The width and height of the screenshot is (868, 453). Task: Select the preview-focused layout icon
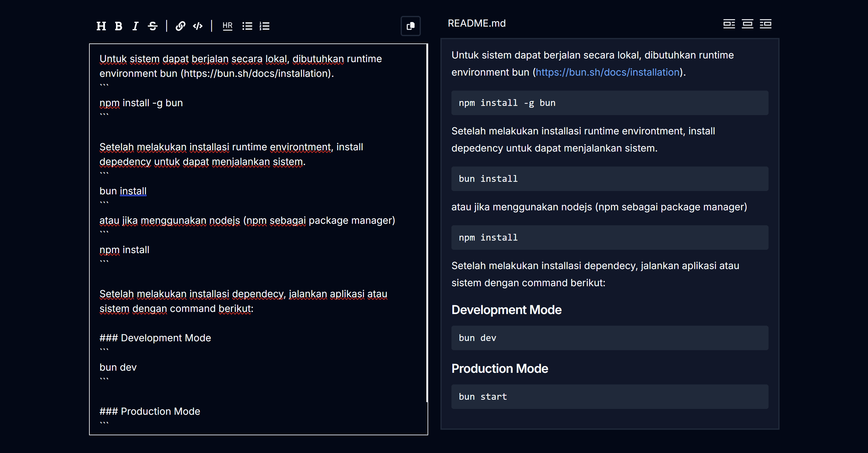pyautogui.click(x=765, y=24)
